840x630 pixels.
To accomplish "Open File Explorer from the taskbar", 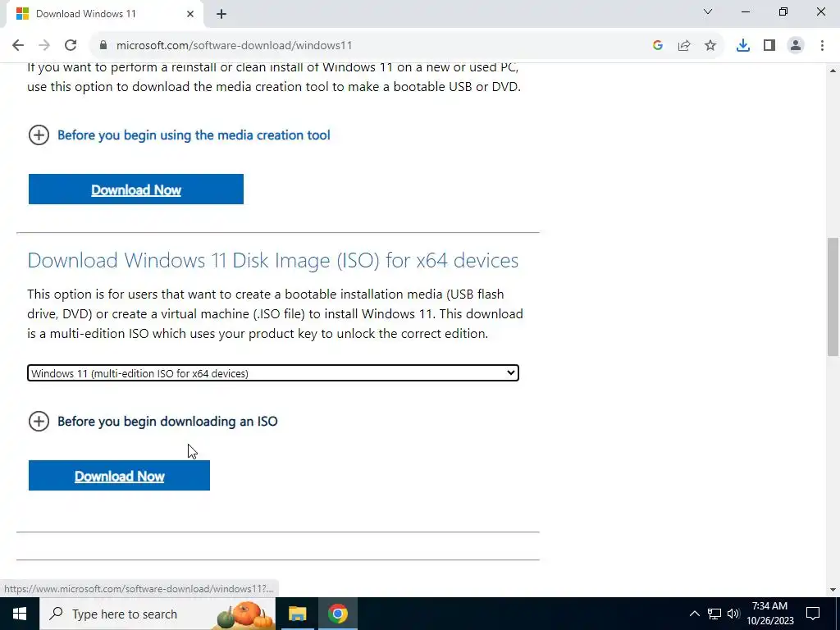I will point(297,614).
